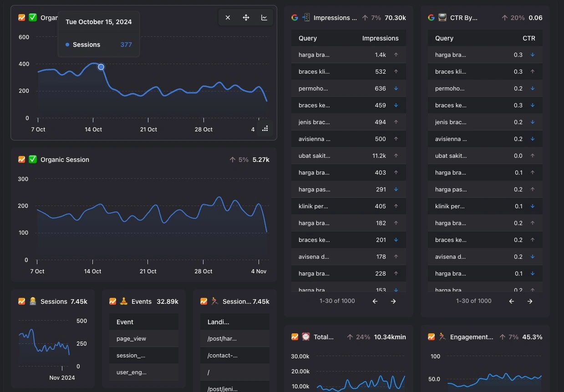Sort by CTR column header
This screenshot has width=564, height=392.
pos(529,38)
